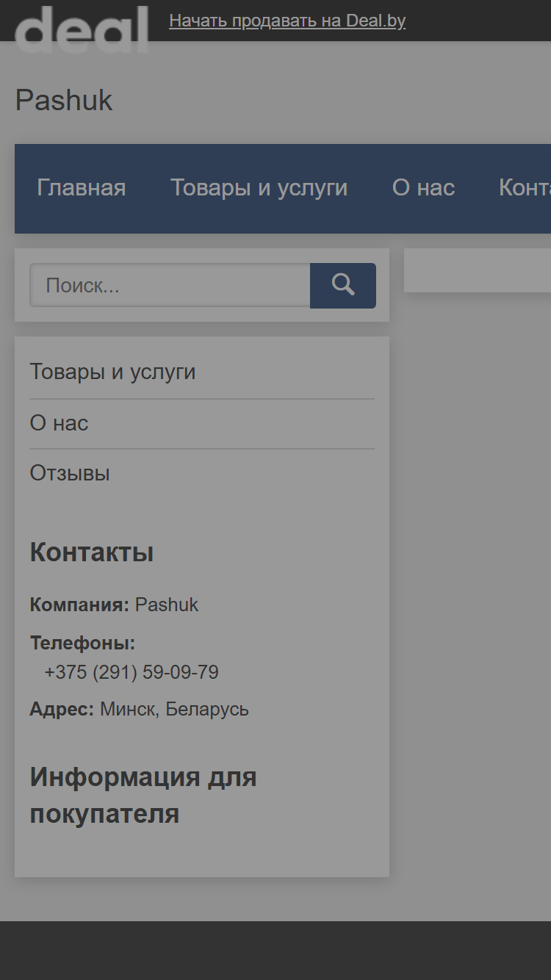This screenshot has height=980, width=551.
Task: Open the Отзывы sidebar link
Action: pos(70,473)
